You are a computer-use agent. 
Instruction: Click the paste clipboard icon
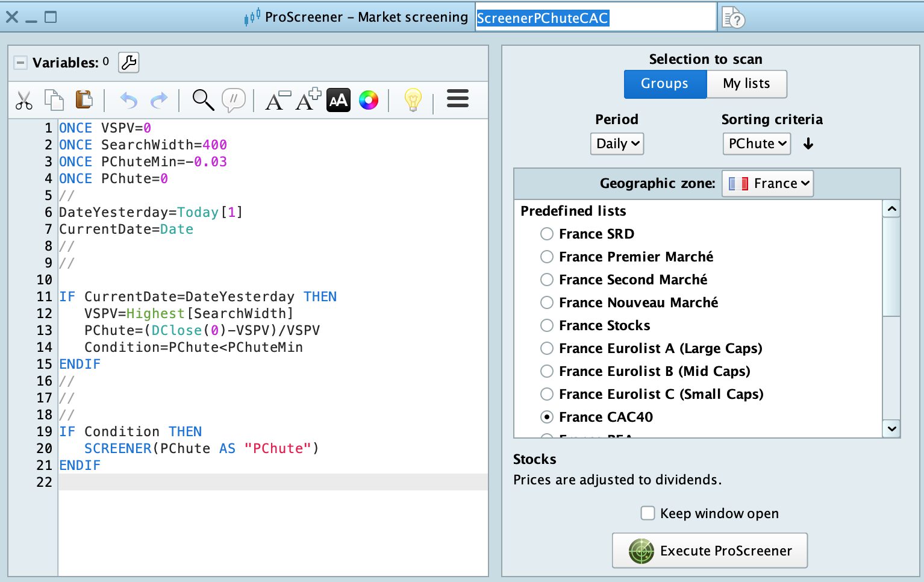pyautogui.click(x=84, y=99)
